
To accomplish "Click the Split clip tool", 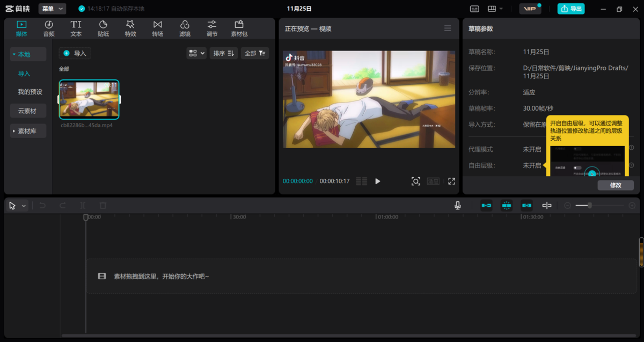I will coord(83,206).
